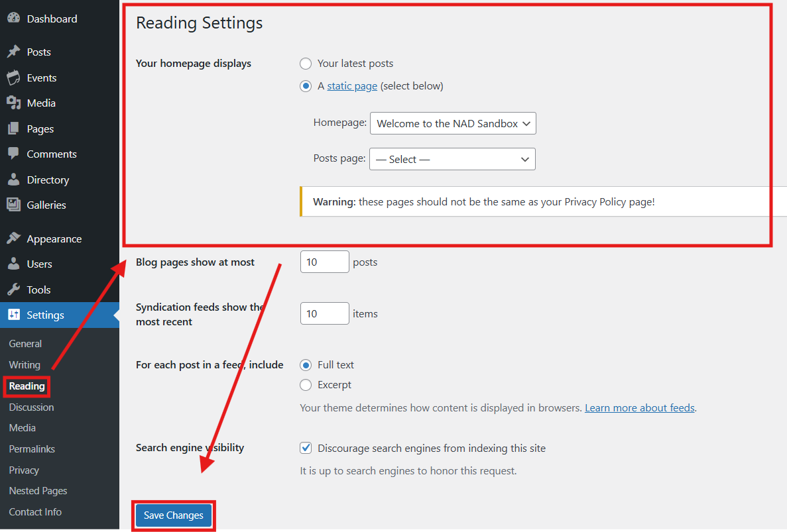The height and width of the screenshot is (532, 787).
Task: Select the 'A static page' radio button
Action: click(306, 86)
